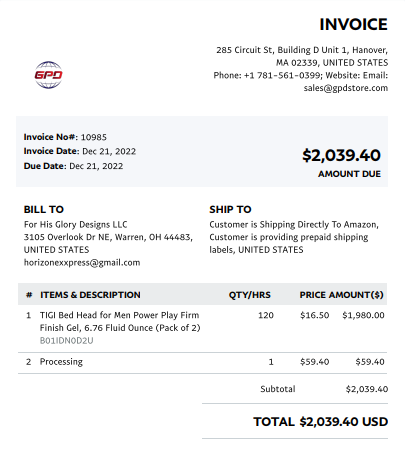Click the QTY/HRS column header

click(249, 295)
